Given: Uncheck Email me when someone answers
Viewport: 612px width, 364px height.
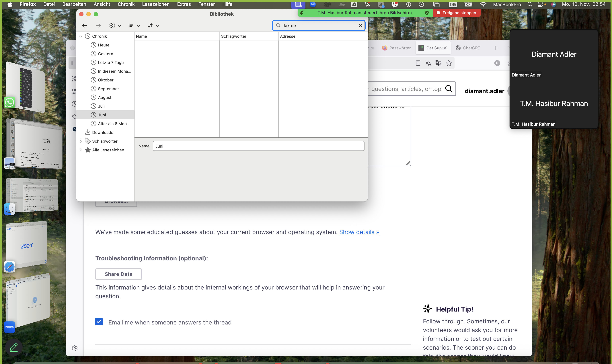Looking at the screenshot, I should click(x=99, y=322).
